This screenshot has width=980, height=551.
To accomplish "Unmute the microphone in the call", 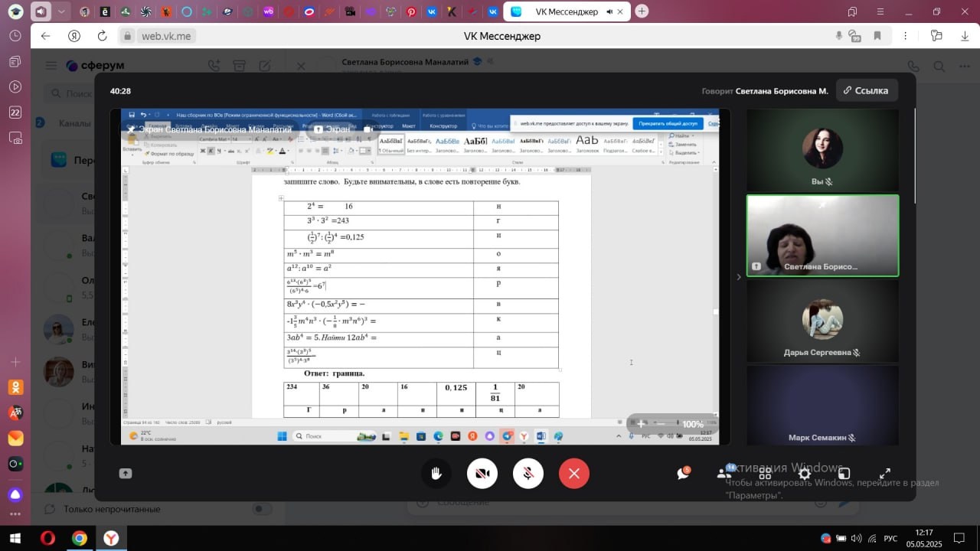I will coord(528,474).
